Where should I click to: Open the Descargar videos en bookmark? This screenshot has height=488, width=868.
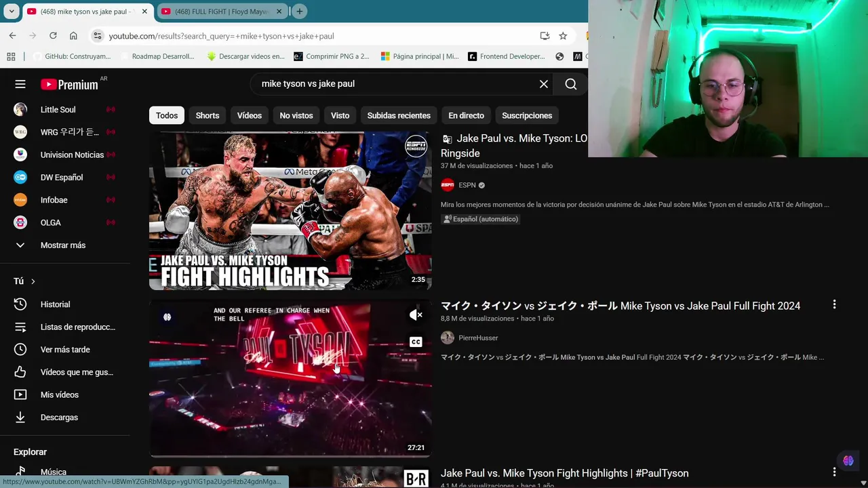[x=245, y=56]
